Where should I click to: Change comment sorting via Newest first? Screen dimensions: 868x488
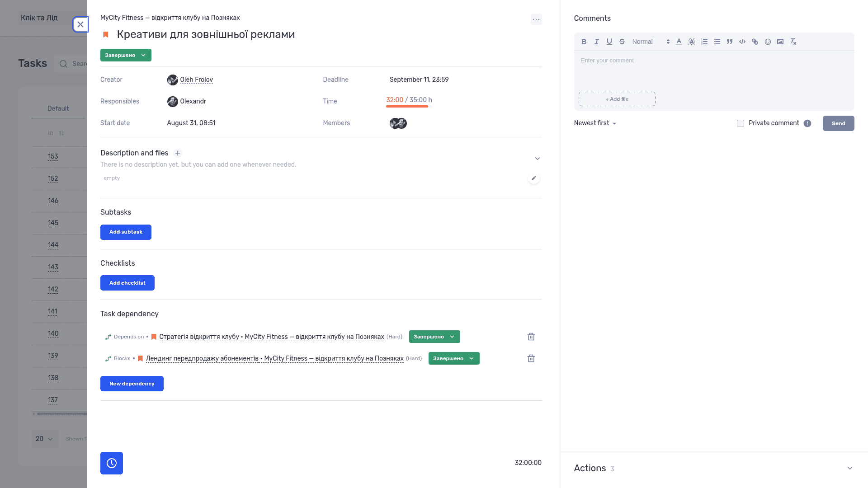click(595, 123)
